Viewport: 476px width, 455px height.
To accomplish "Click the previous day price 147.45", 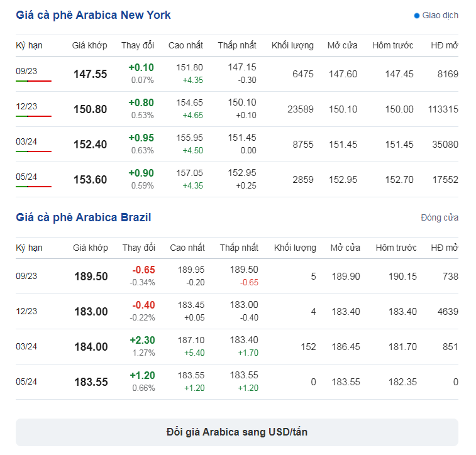I will pyautogui.click(x=399, y=74).
